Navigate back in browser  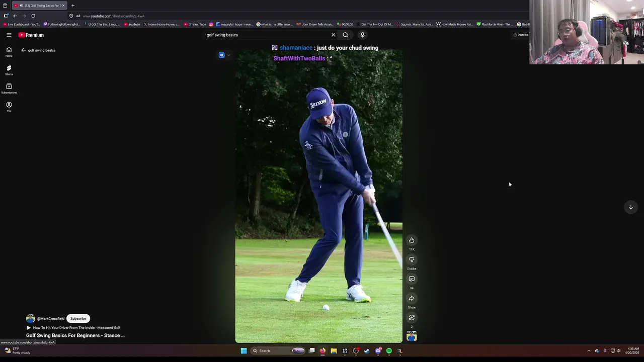15,16
